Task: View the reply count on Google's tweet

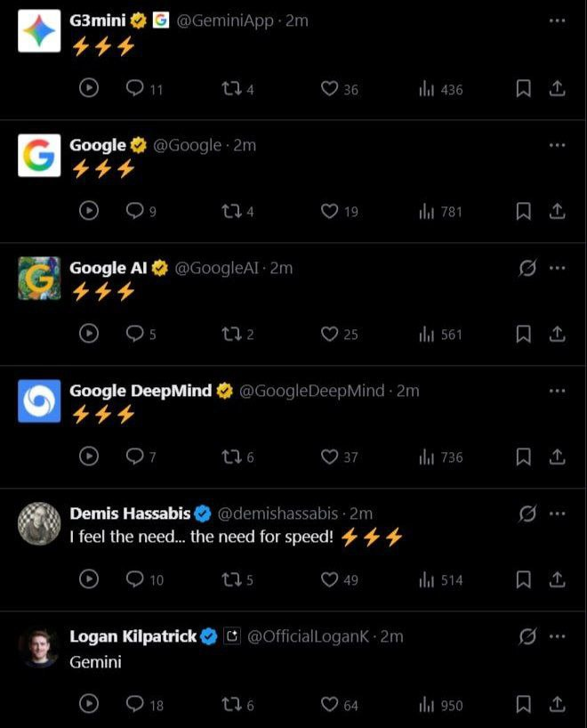Action: point(139,212)
